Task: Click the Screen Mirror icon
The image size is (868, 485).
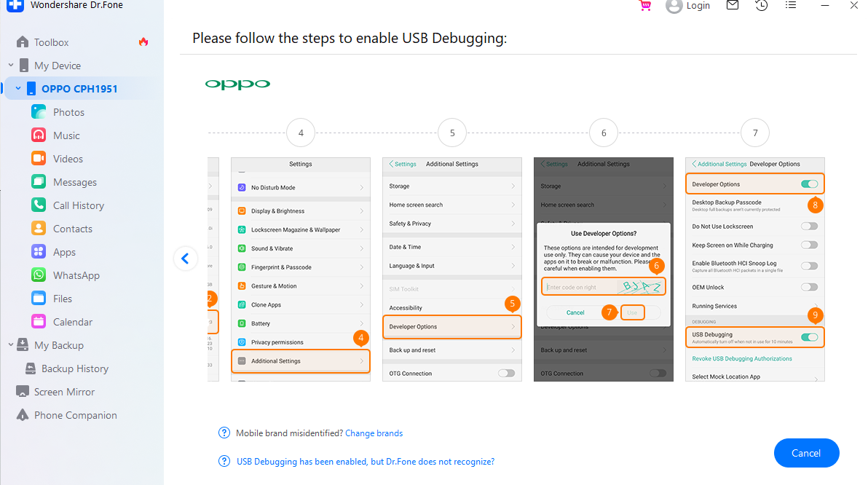Action: [x=23, y=392]
